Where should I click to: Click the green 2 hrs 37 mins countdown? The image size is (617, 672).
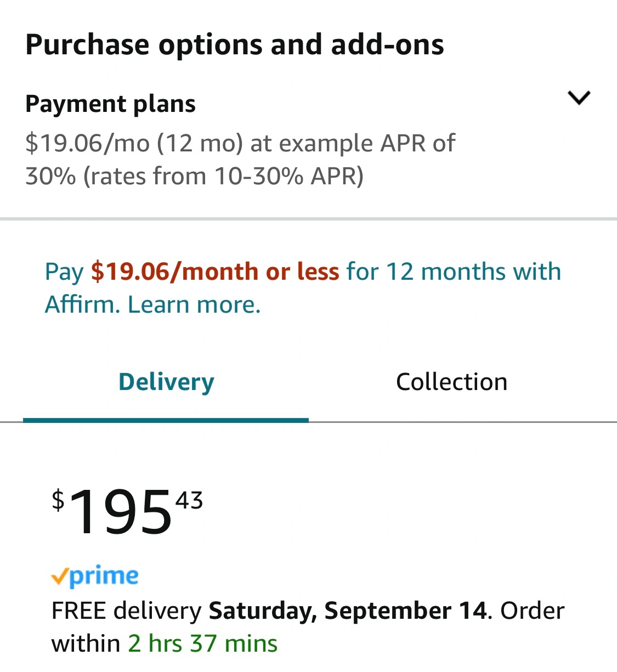pyautogui.click(x=202, y=644)
